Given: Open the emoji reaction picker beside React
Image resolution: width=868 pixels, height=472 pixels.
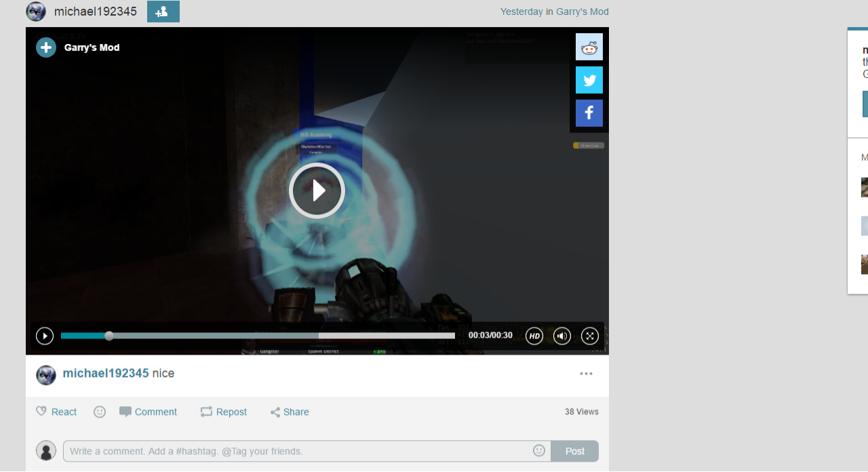Looking at the screenshot, I should click(100, 412).
